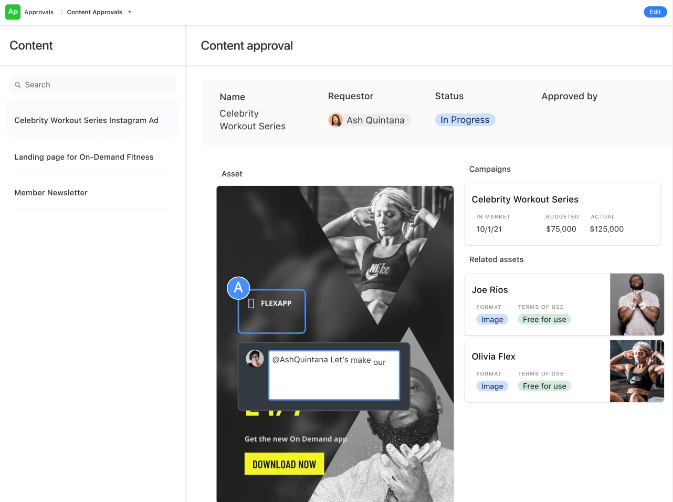The width and height of the screenshot is (673, 502).
Task: Click the blue Edit button
Action: coord(655,12)
